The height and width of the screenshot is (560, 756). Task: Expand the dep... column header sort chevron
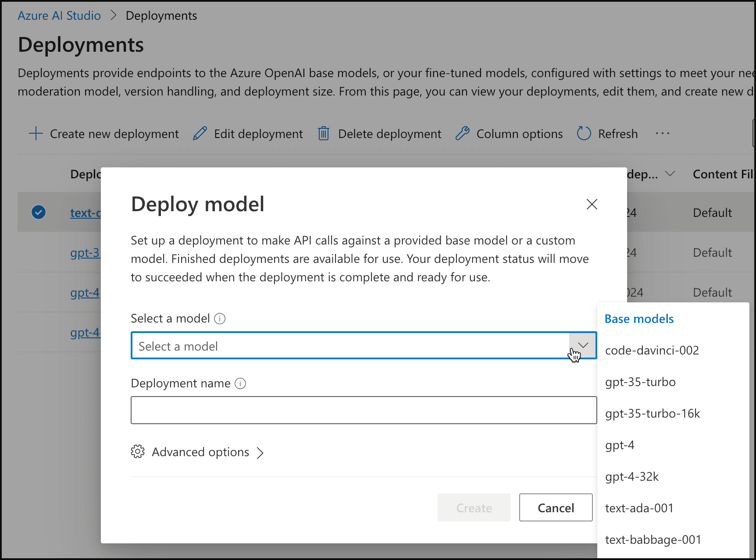pos(670,174)
